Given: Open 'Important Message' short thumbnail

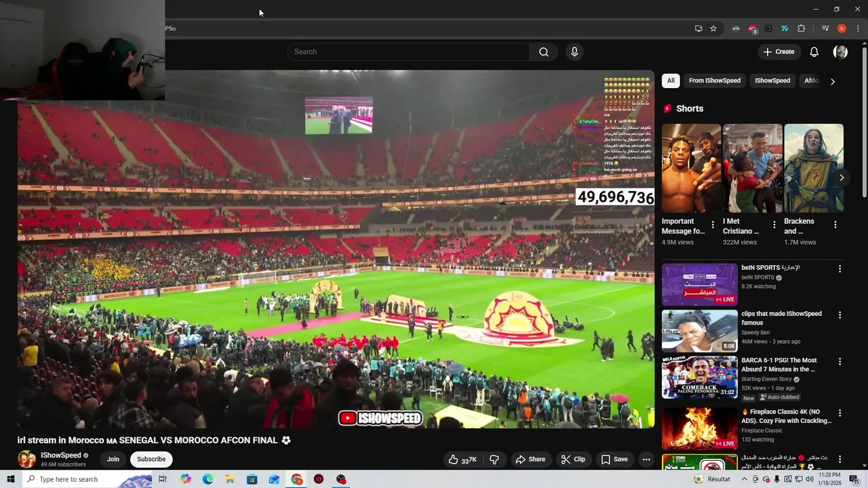Looking at the screenshot, I should 691,168.
